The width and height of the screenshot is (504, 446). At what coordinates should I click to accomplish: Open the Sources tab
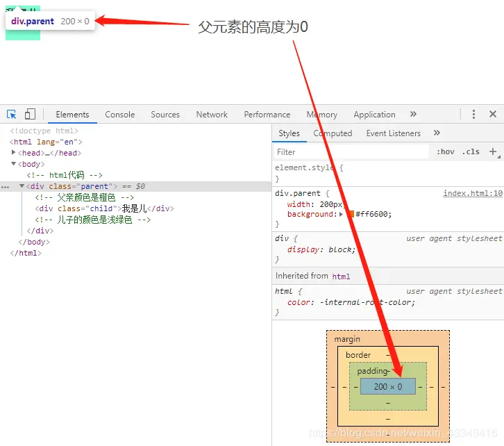[165, 115]
